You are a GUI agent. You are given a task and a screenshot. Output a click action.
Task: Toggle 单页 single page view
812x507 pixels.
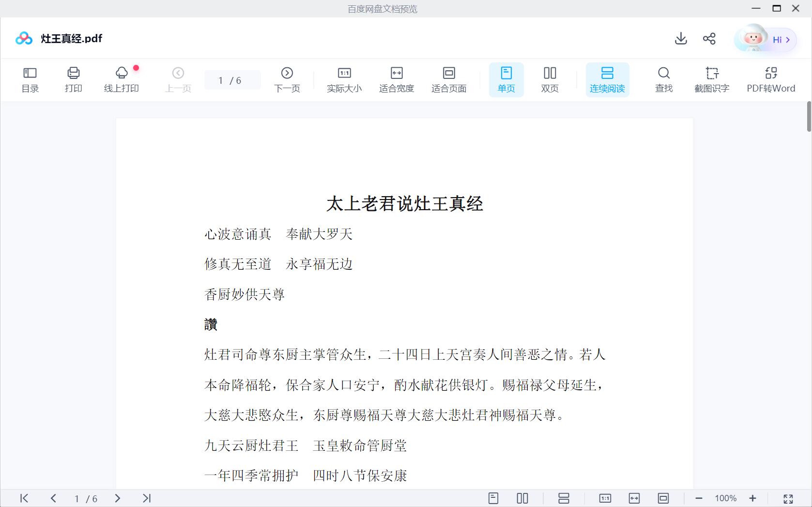(x=506, y=80)
